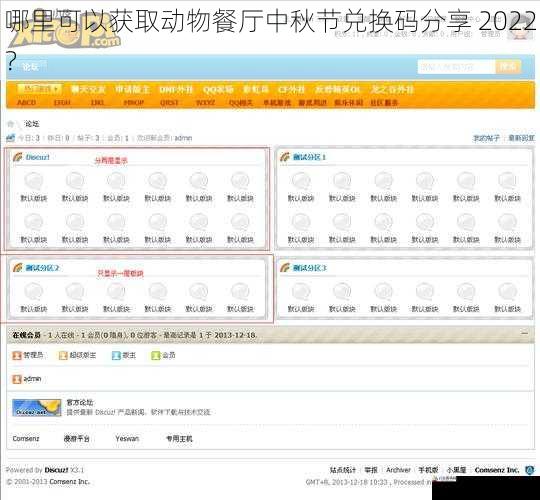Open the Archiver footer link

[398, 470]
